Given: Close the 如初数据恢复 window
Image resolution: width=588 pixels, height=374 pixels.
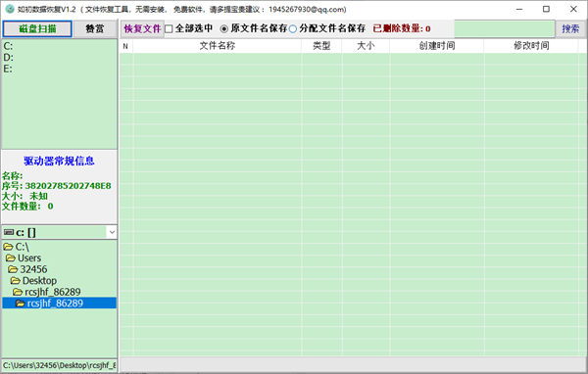Looking at the screenshot, I should (573, 9).
